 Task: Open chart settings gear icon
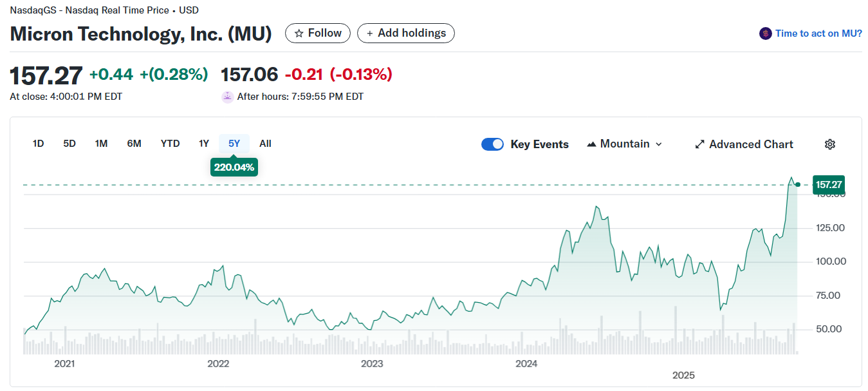[830, 144]
